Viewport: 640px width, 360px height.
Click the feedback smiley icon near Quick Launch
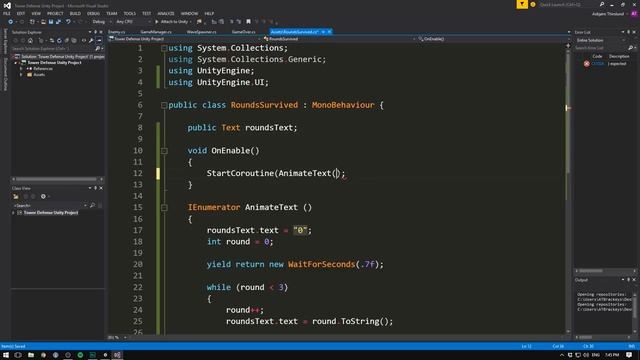tap(533, 4)
